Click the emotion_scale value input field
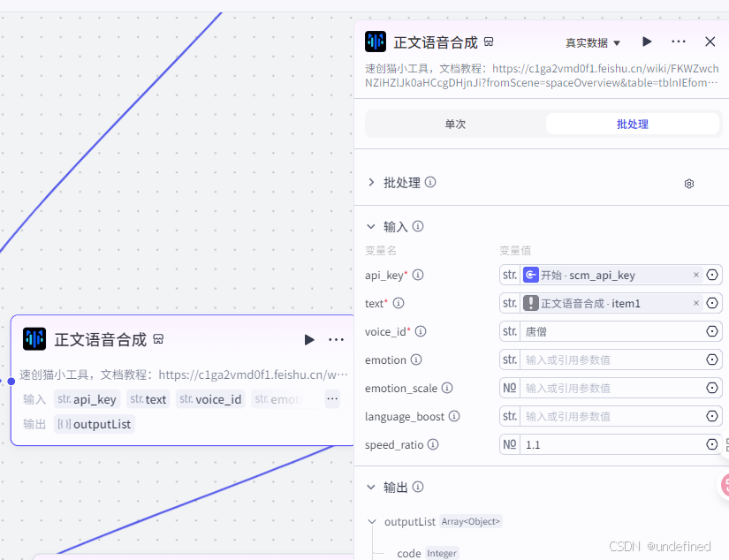This screenshot has width=729, height=560. [x=611, y=388]
